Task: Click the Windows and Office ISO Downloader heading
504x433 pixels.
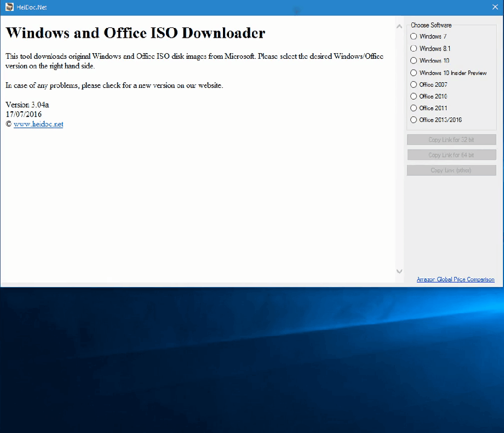Action: 135,33
